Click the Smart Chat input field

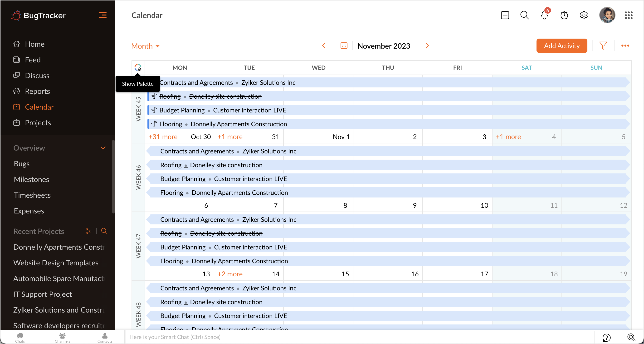click(x=350, y=337)
